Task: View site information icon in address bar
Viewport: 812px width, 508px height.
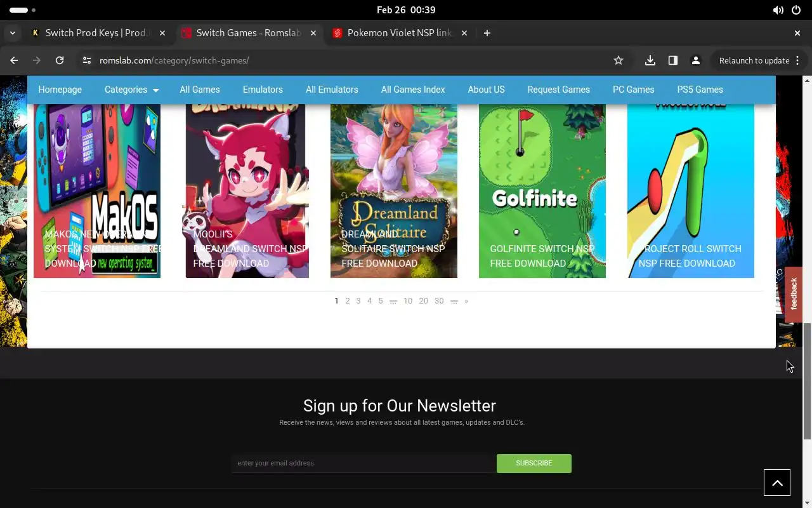Action: (x=87, y=60)
